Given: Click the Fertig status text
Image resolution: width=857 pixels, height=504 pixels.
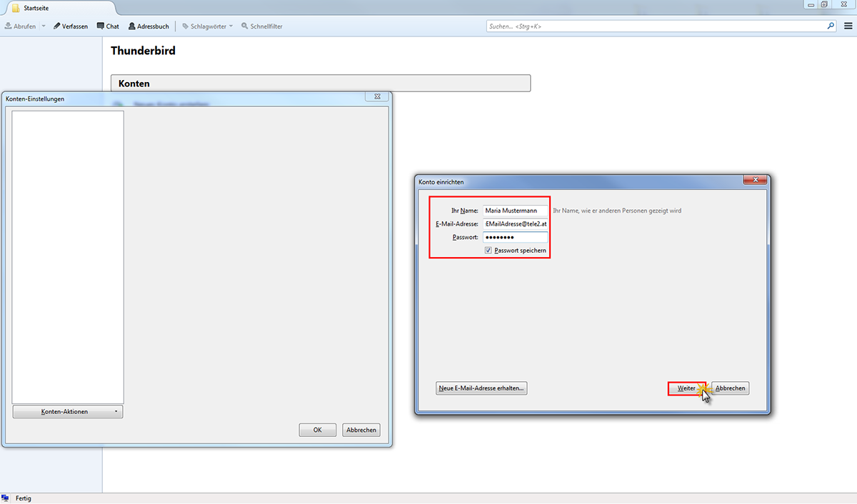Looking at the screenshot, I should coord(24,498).
